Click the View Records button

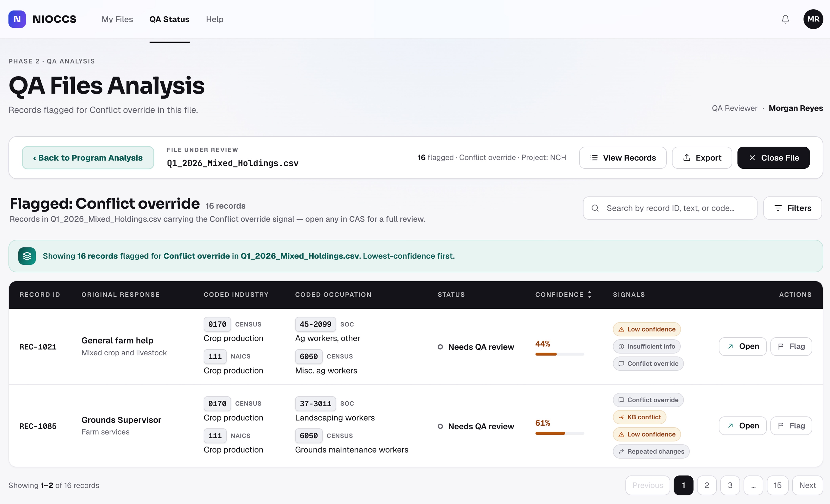coord(622,158)
